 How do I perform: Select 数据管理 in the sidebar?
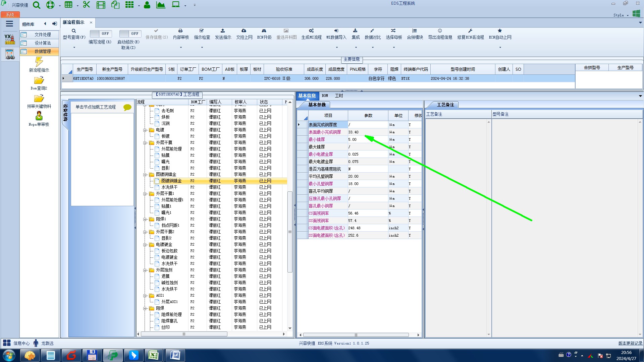43,51
